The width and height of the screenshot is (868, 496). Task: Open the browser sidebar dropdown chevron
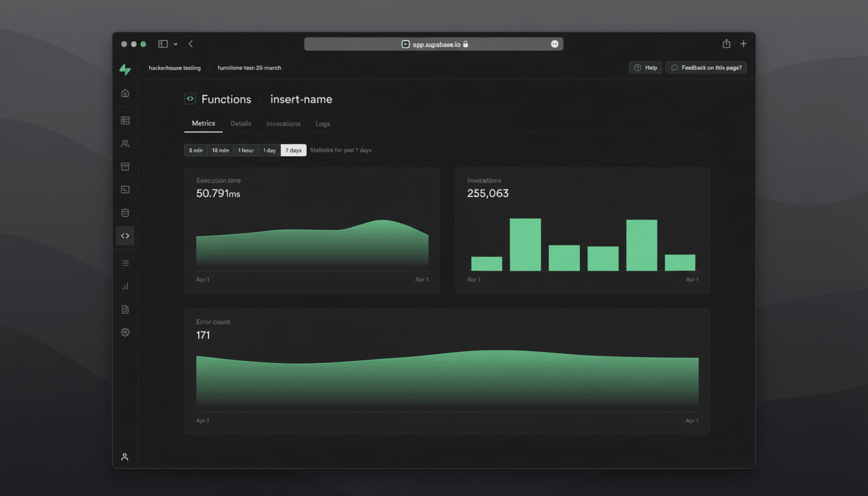[x=175, y=43]
